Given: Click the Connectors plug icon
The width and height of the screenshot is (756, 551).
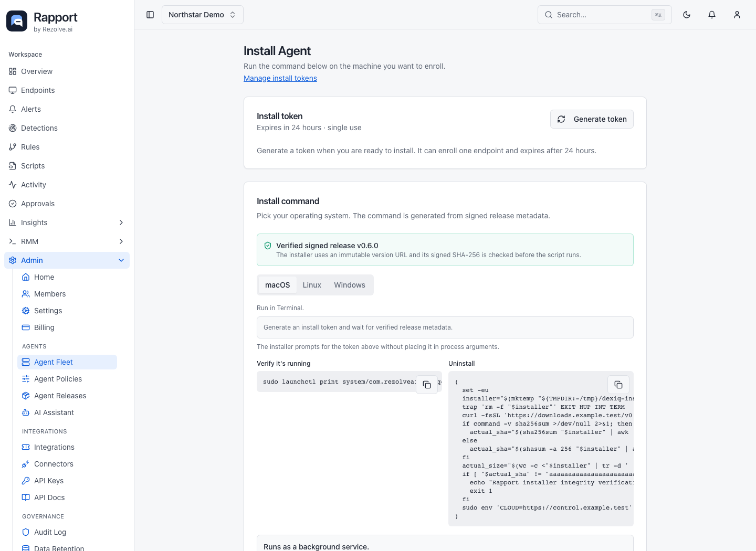Looking at the screenshot, I should 26,464.
